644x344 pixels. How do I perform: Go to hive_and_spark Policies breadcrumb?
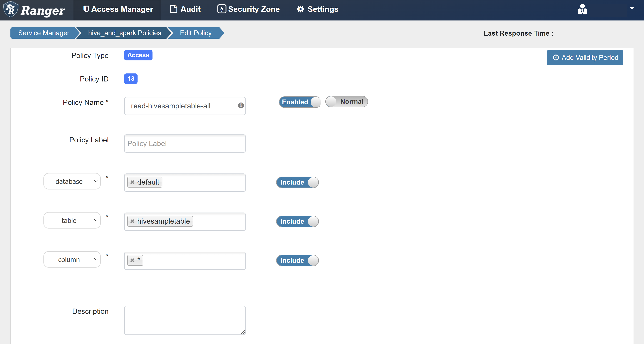coord(124,33)
